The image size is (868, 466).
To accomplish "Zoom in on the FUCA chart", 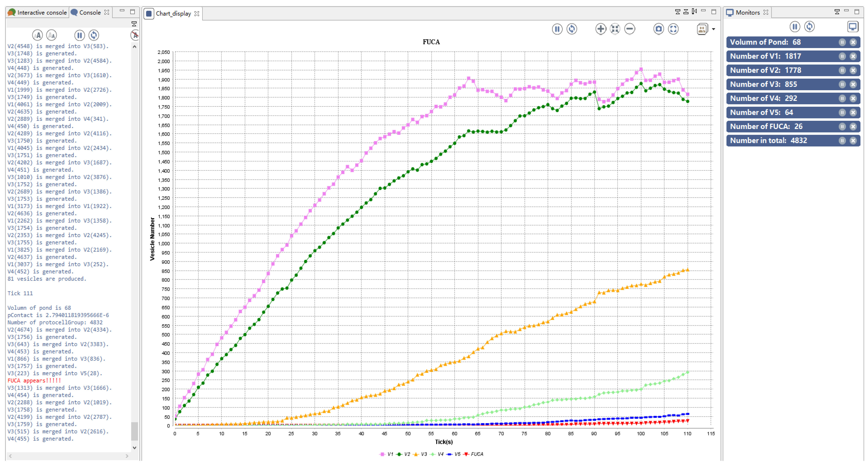I will (x=600, y=29).
